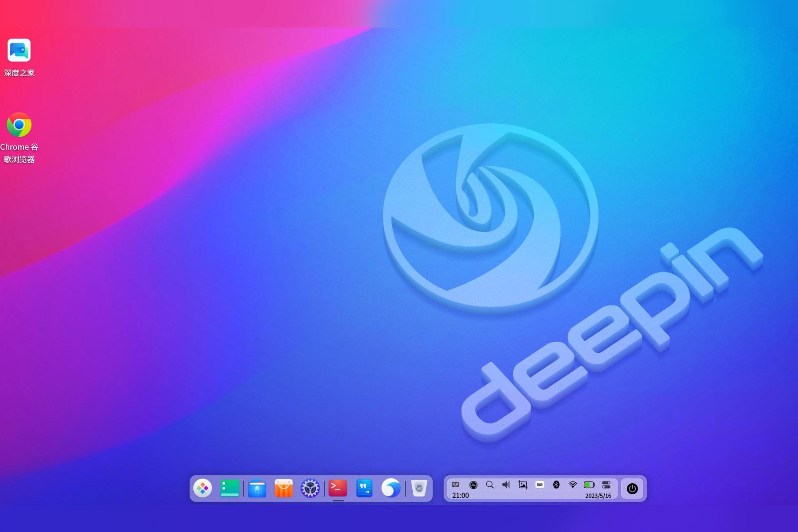
Task: Click the green multitasking view dock icon
Action: 230,488
